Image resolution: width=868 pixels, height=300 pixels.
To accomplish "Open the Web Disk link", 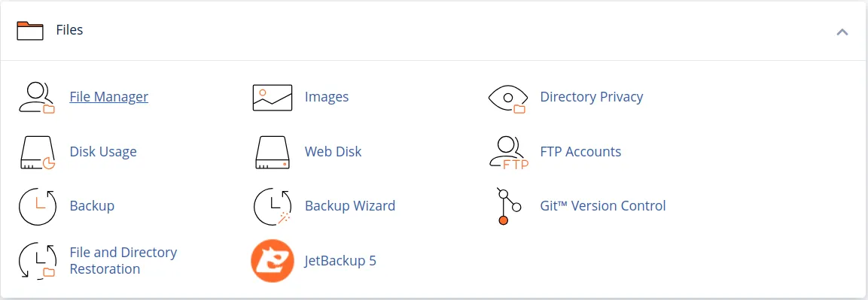I will click(333, 151).
